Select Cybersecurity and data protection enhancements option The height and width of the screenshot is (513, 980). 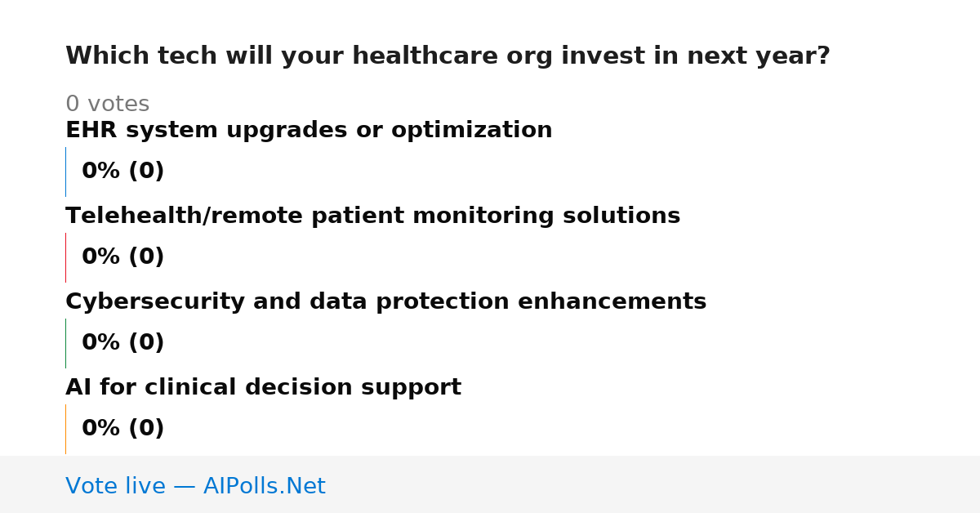385,302
